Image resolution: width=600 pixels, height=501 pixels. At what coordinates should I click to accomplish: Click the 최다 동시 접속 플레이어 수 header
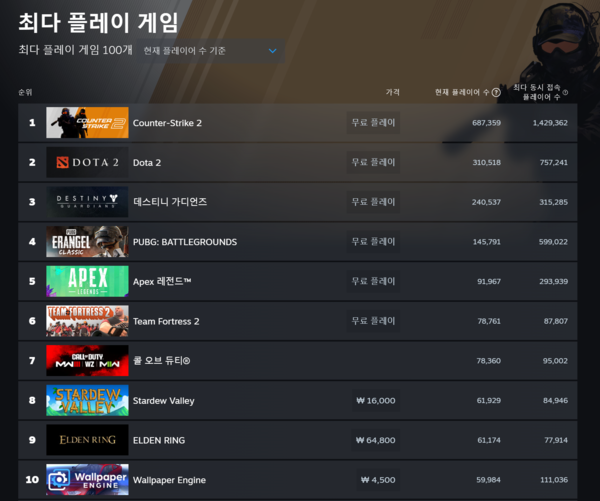[x=537, y=92]
